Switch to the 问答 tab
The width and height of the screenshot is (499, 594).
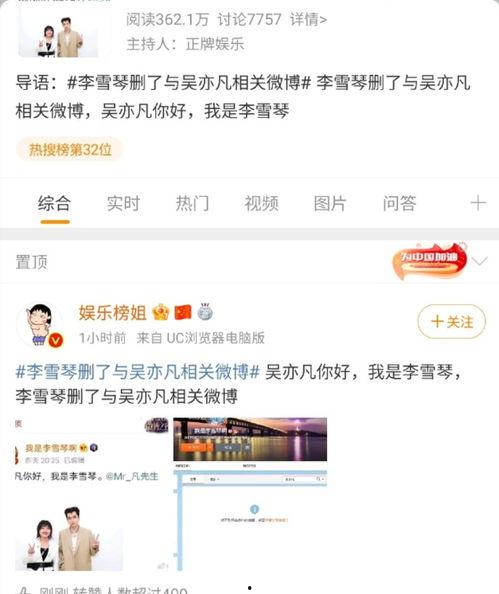(399, 204)
